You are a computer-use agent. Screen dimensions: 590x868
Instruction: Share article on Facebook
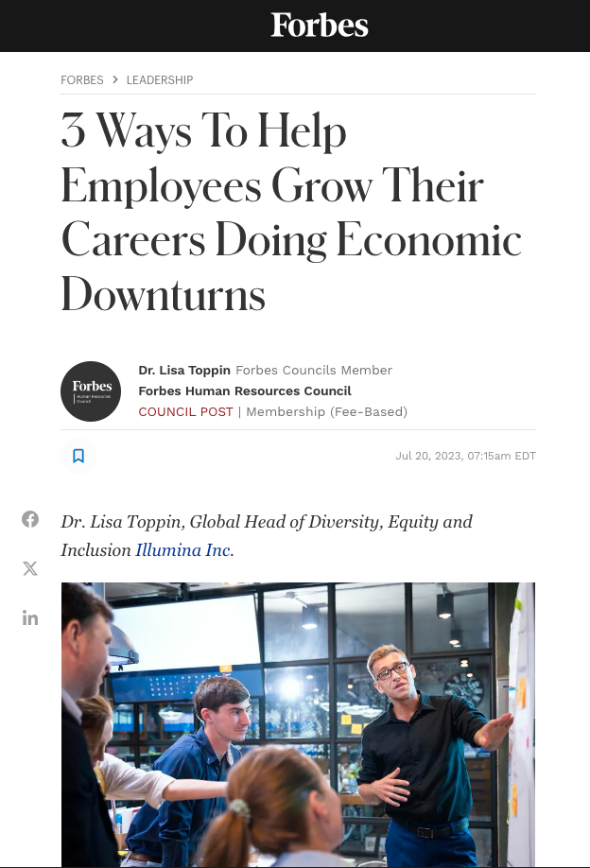click(30, 519)
